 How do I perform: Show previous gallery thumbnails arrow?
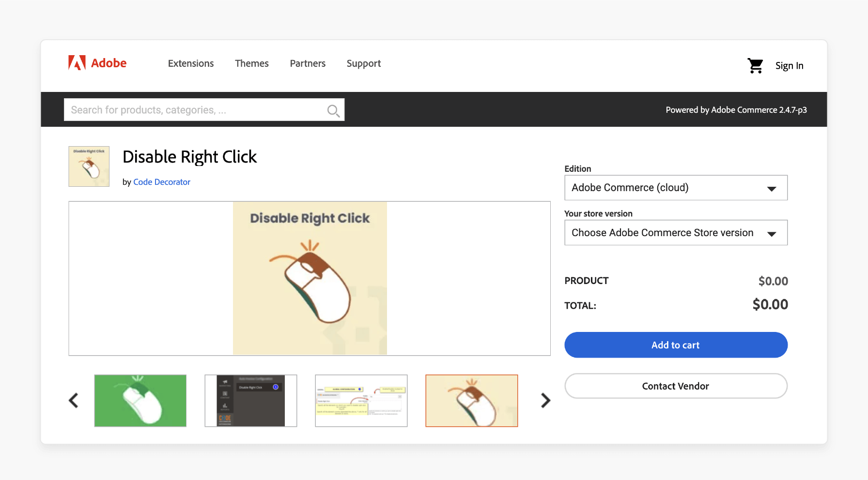(x=74, y=401)
